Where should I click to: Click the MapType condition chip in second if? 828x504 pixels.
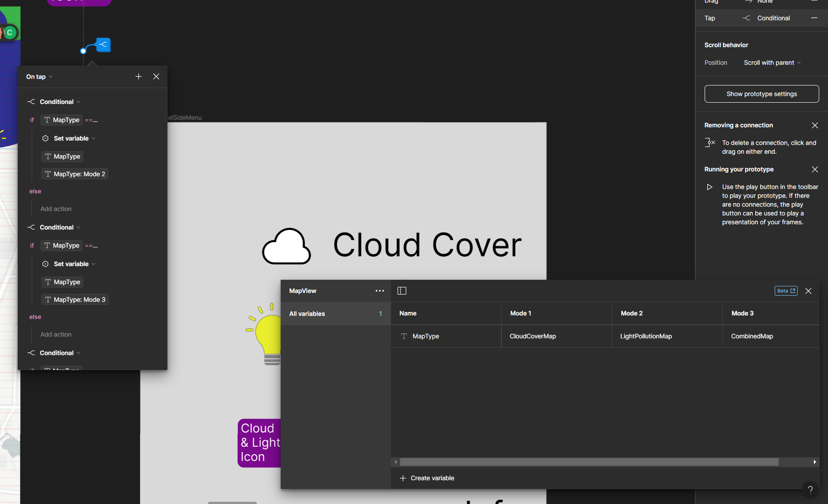(x=62, y=245)
